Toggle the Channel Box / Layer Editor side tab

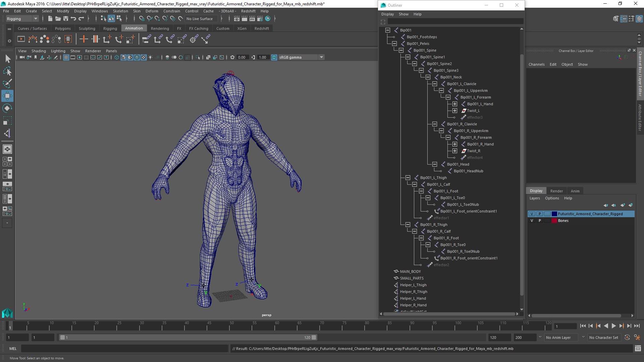tap(640, 74)
